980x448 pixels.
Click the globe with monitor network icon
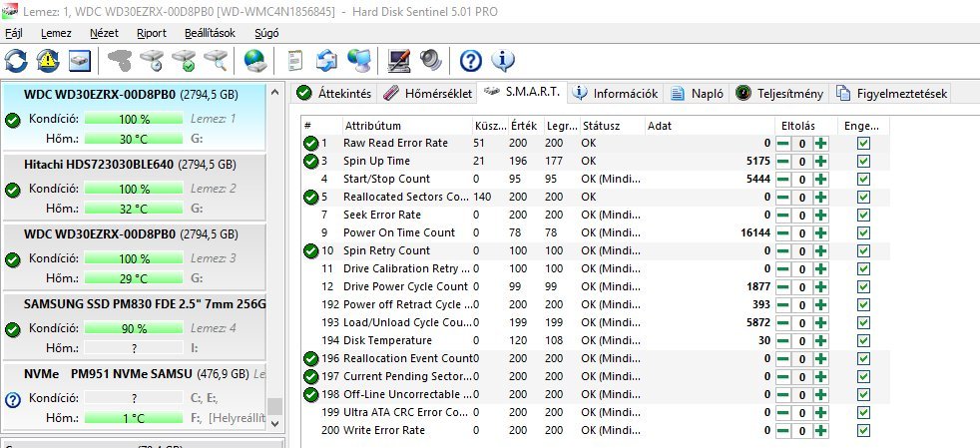point(358,61)
